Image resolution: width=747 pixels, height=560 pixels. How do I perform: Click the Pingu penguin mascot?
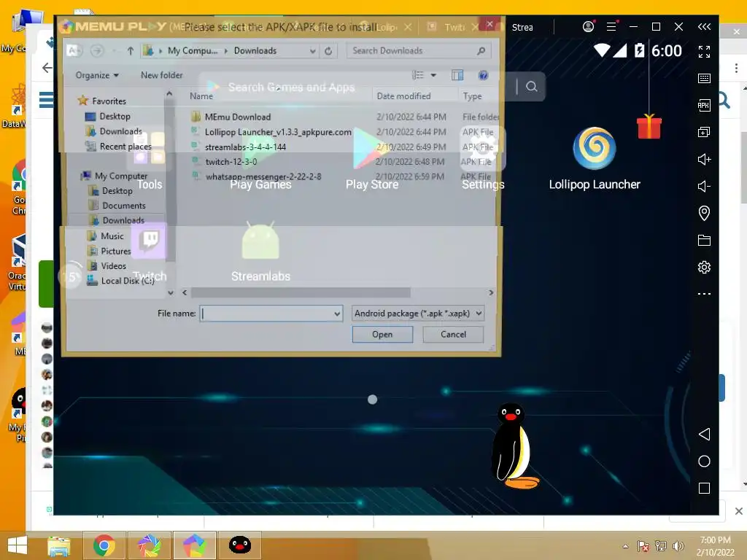[514, 446]
